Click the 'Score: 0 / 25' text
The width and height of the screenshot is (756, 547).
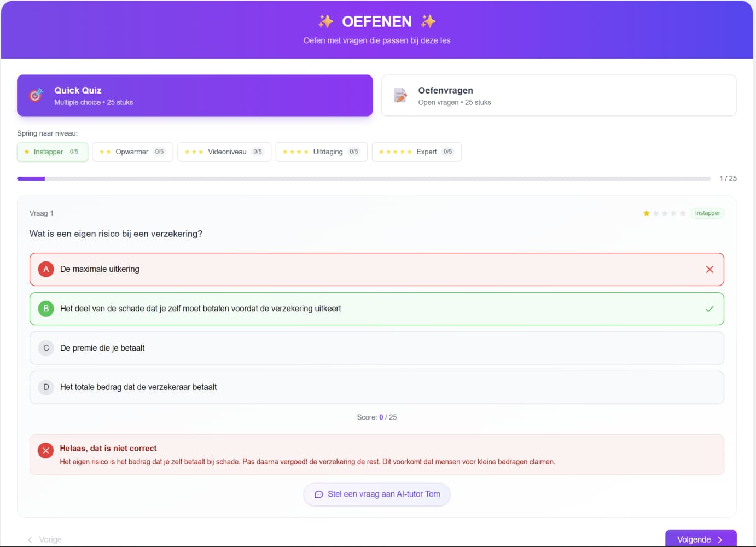[377, 417]
